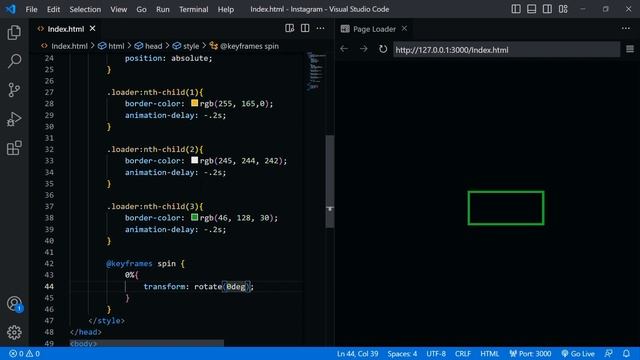This screenshot has height=360, width=640.
Task: Reload the Page Loader preview
Action: tap(383, 49)
